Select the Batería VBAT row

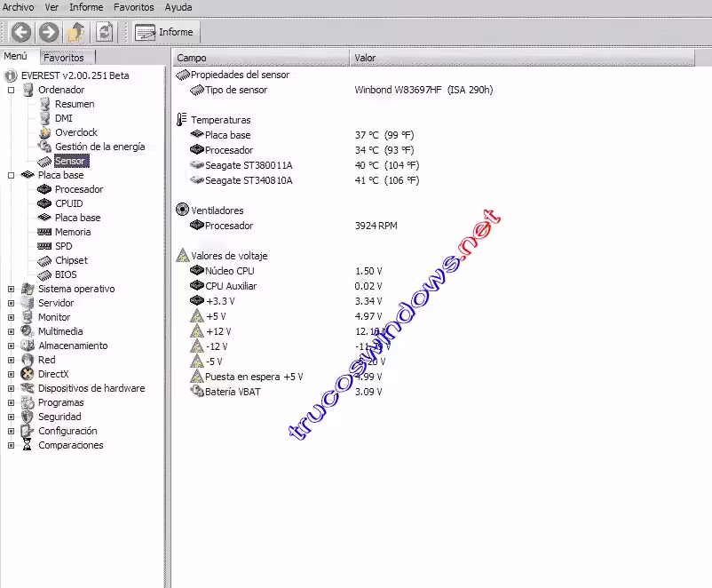(286, 392)
